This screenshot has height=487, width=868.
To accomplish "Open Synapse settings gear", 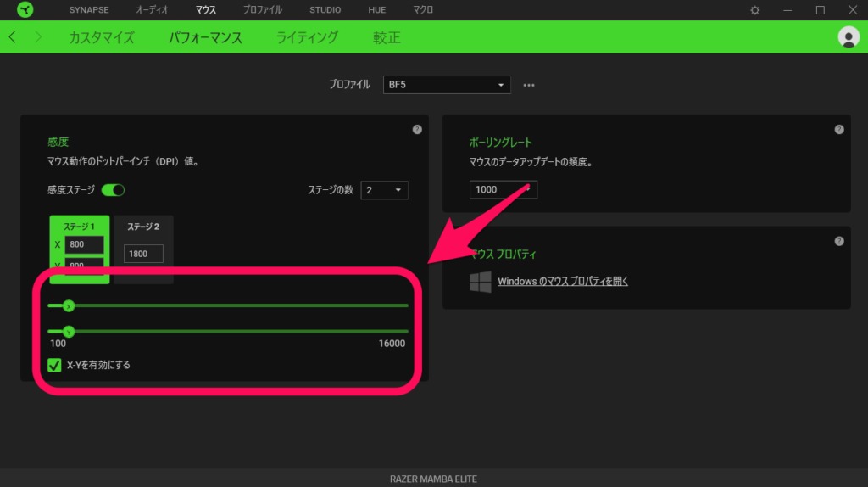I will coord(754,10).
